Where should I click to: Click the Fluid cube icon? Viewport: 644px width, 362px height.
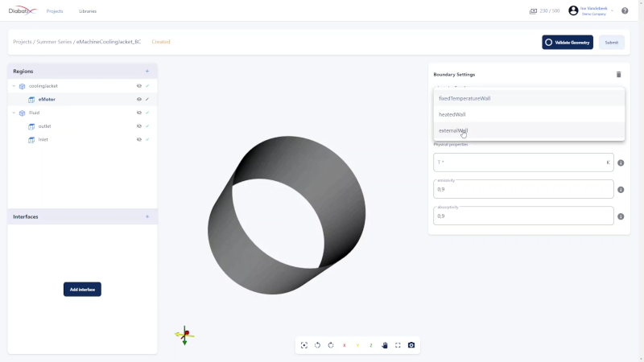pyautogui.click(x=23, y=113)
